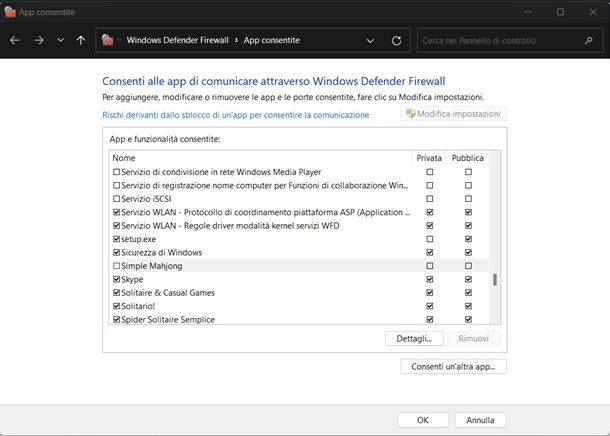
Task: Uncheck Servizio WLAN Regole driver checkbox
Action: click(116, 225)
